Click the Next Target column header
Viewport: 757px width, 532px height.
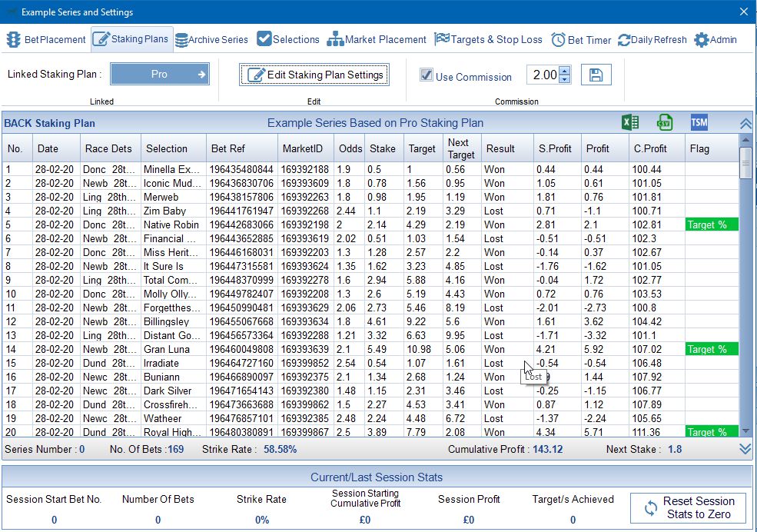point(462,148)
